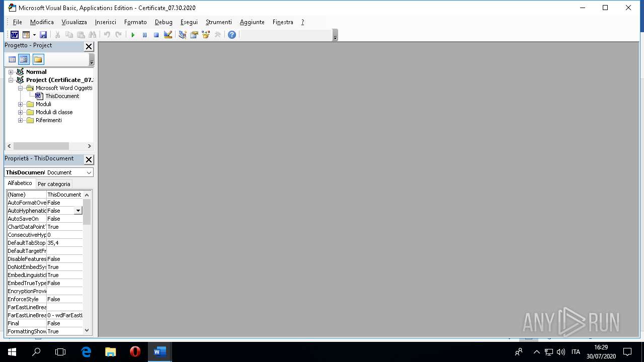Open the File menu
Viewport: 644px width, 362px height.
point(17,22)
